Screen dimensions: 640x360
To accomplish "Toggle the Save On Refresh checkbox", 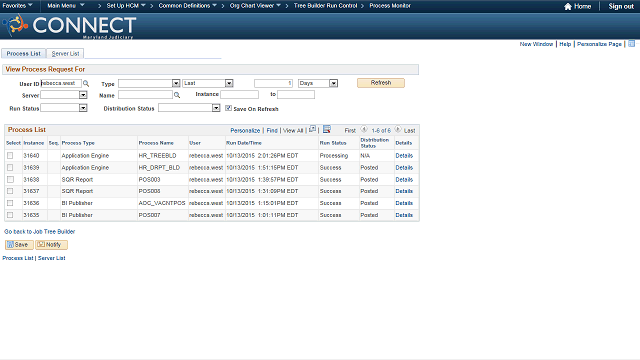I will tap(229, 108).
